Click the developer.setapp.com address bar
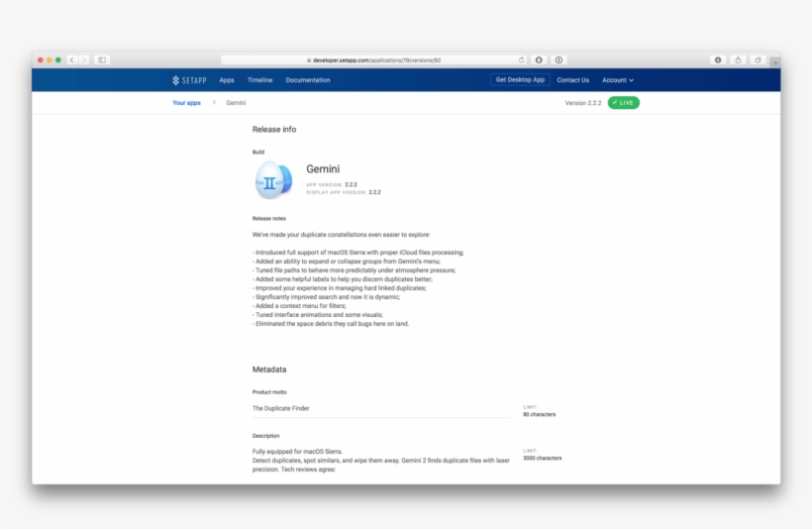This screenshot has width=812, height=529. (x=374, y=60)
